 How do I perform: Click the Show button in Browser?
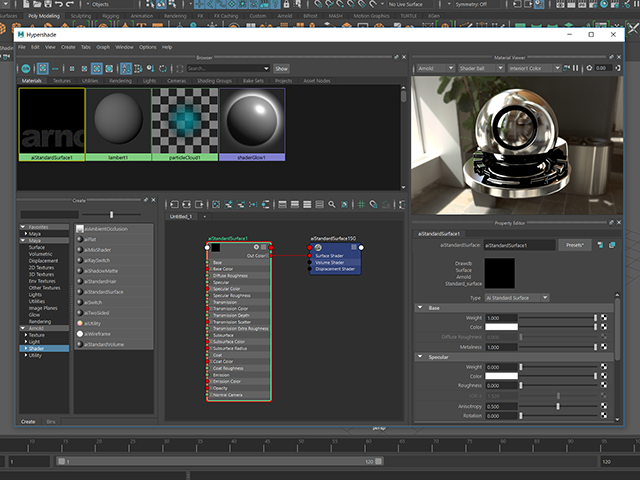281,69
